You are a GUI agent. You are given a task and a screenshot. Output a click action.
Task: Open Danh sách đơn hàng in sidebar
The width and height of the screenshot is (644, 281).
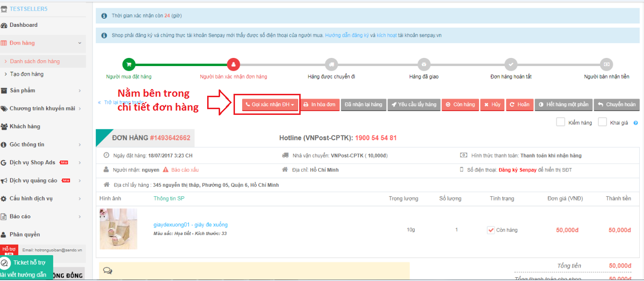click(x=35, y=61)
